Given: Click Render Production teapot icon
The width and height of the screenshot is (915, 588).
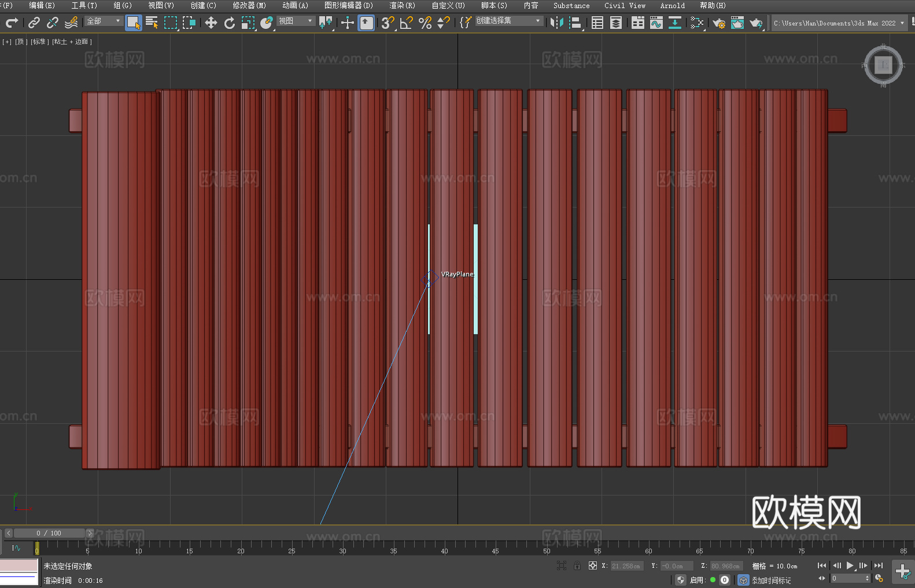Looking at the screenshot, I should [756, 23].
